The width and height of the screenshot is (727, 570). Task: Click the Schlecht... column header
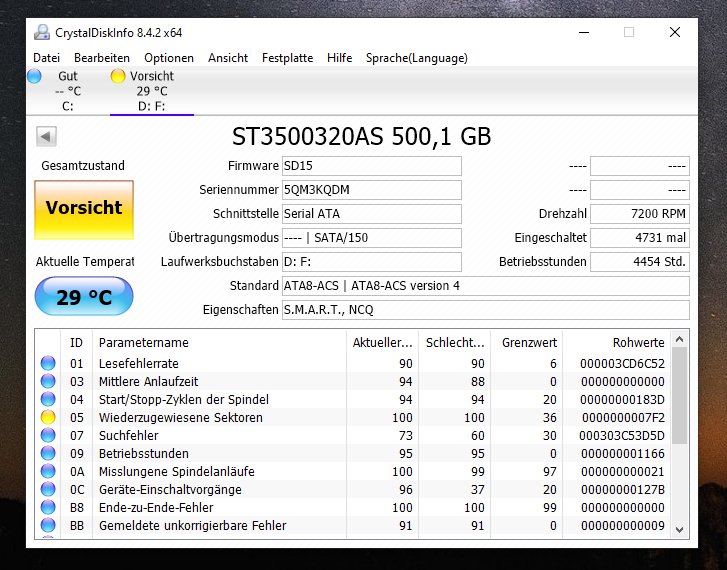(455, 343)
